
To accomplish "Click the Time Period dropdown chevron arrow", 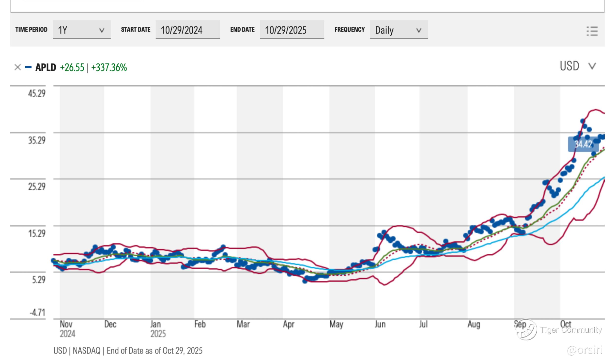I will (x=102, y=30).
